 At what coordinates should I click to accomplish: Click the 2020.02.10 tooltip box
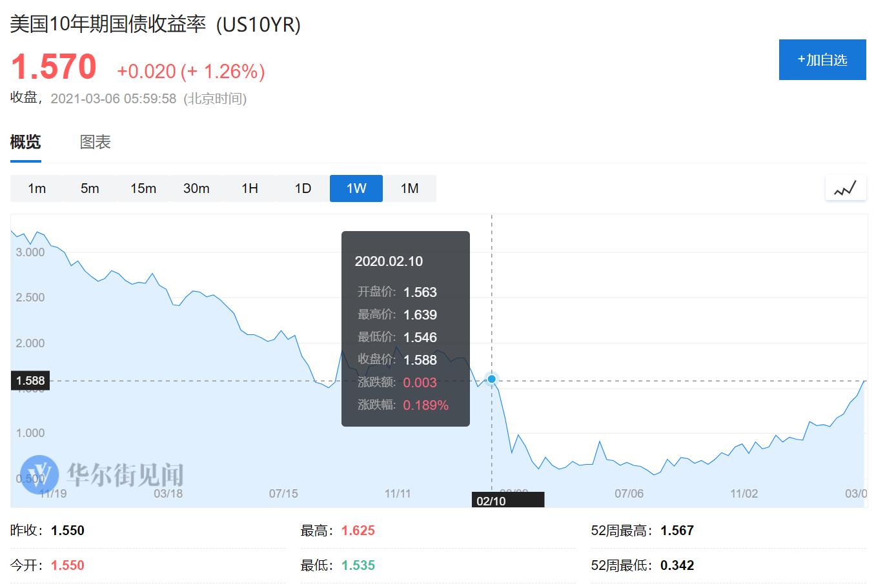coord(405,329)
